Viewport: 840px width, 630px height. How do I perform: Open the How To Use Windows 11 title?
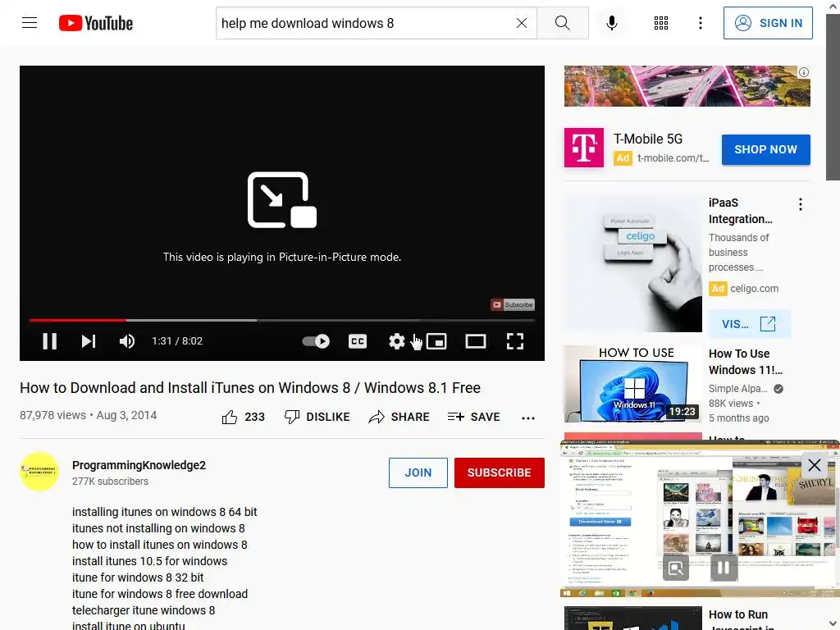(x=745, y=362)
